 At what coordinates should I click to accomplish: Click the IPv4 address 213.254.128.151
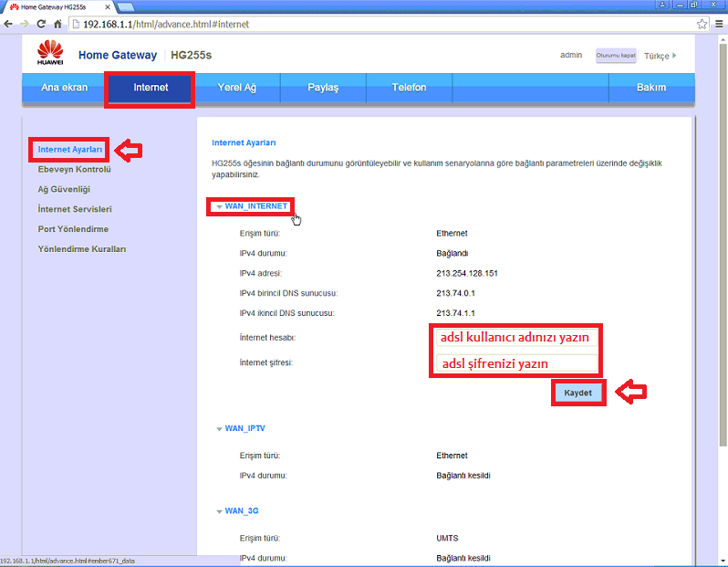466,273
